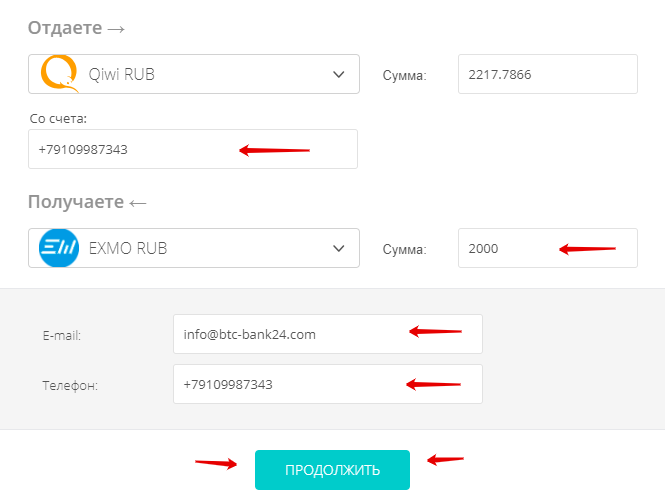This screenshot has width=665, height=501.
Task: Focus the give amount field 2217.7866
Action: click(548, 74)
